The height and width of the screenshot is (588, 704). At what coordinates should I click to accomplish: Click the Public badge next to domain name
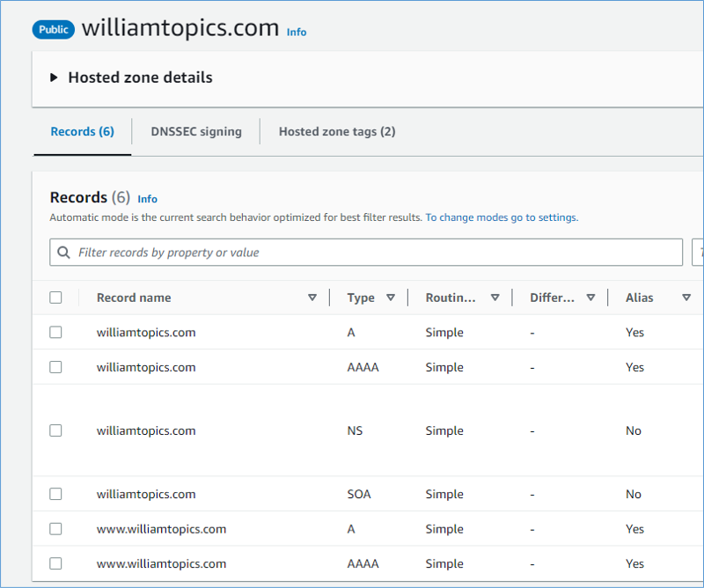click(x=54, y=29)
